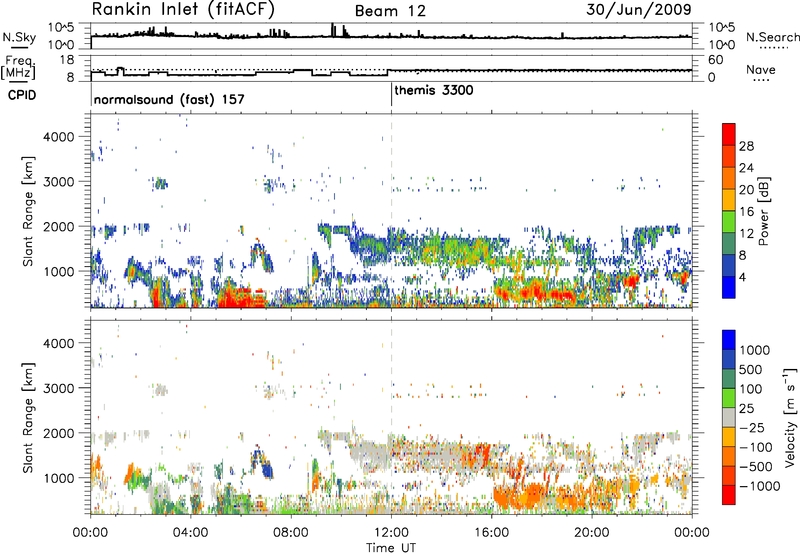Click the 'Freq. [MHz]' axis label
Image resolution: width=800 pixels, height=554 pixels.
(x=19, y=67)
